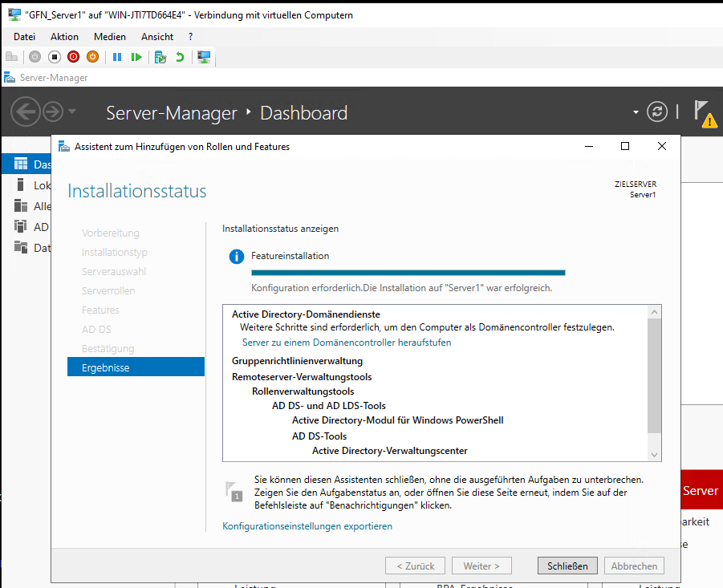Open the Aktion menu

64,37
